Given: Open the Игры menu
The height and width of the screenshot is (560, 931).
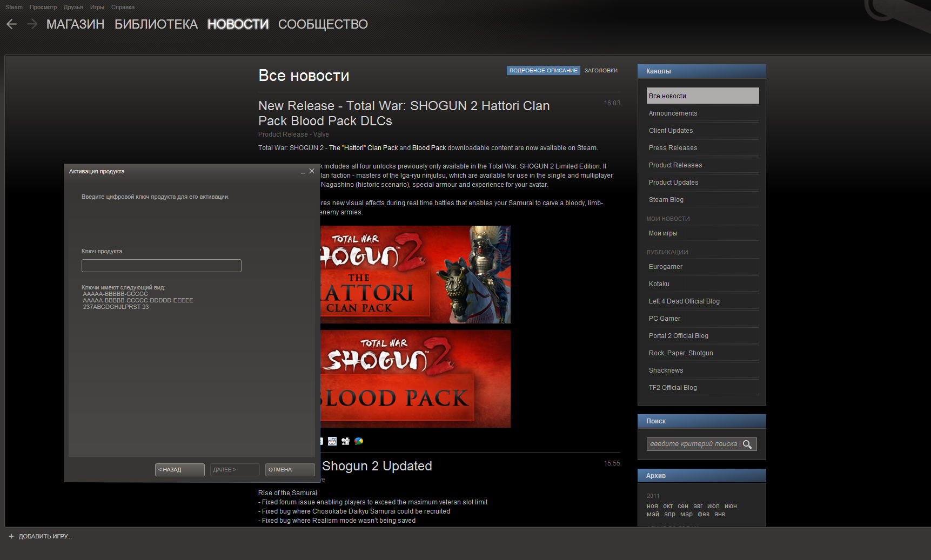Looking at the screenshot, I should (97, 7).
